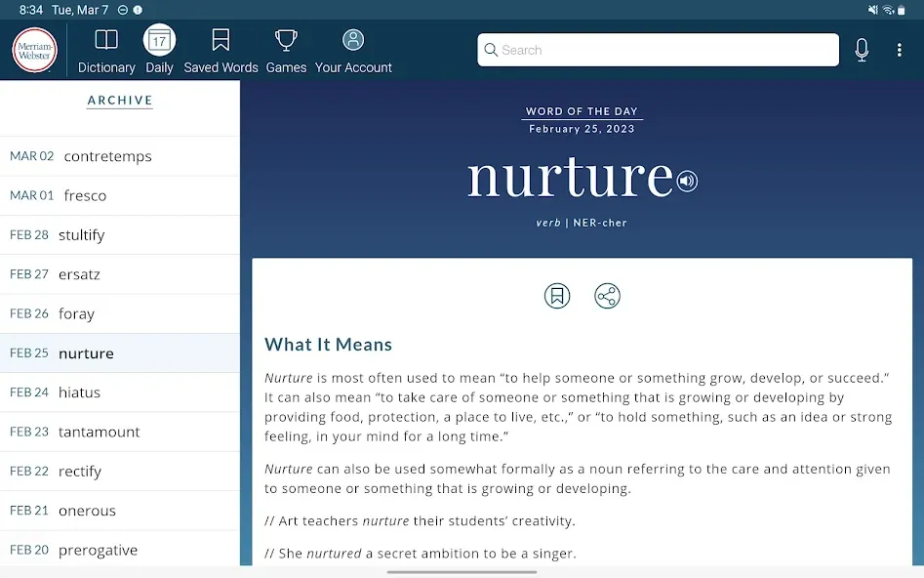This screenshot has height=578, width=924.
Task: Open Your Account profile
Action: tap(353, 51)
